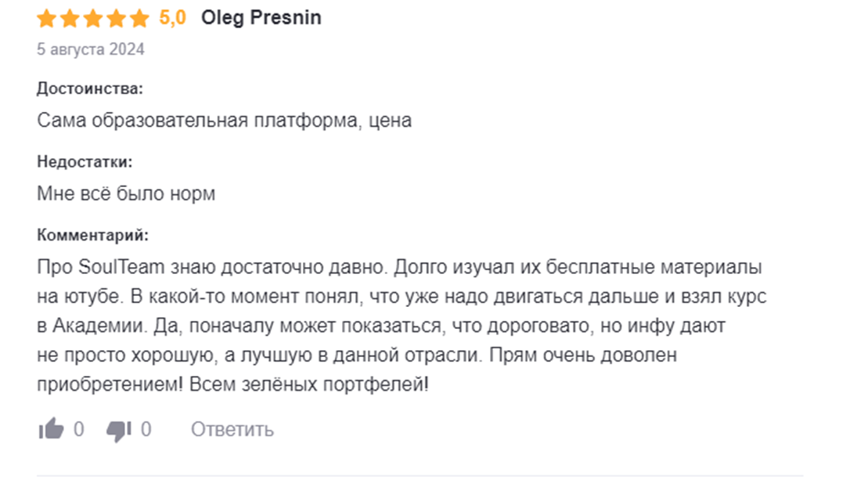Viewport: 868px width, 480px height.
Task: Open reviewer profile Oleg Presnin
Action: tap(261, 18)
